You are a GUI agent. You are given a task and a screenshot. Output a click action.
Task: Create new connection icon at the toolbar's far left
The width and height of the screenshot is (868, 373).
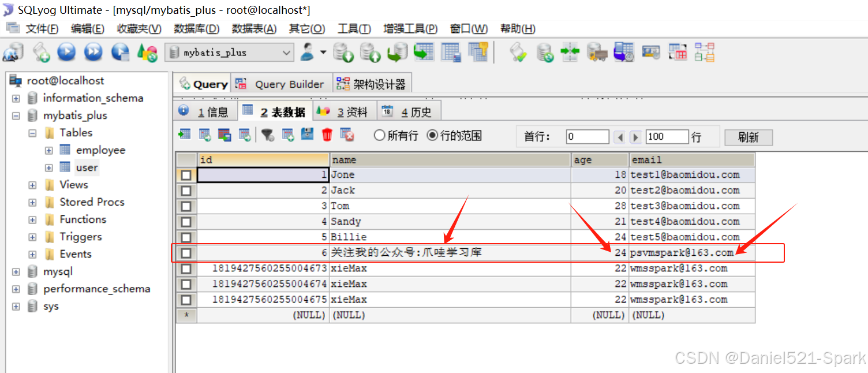tap(13, 52)
